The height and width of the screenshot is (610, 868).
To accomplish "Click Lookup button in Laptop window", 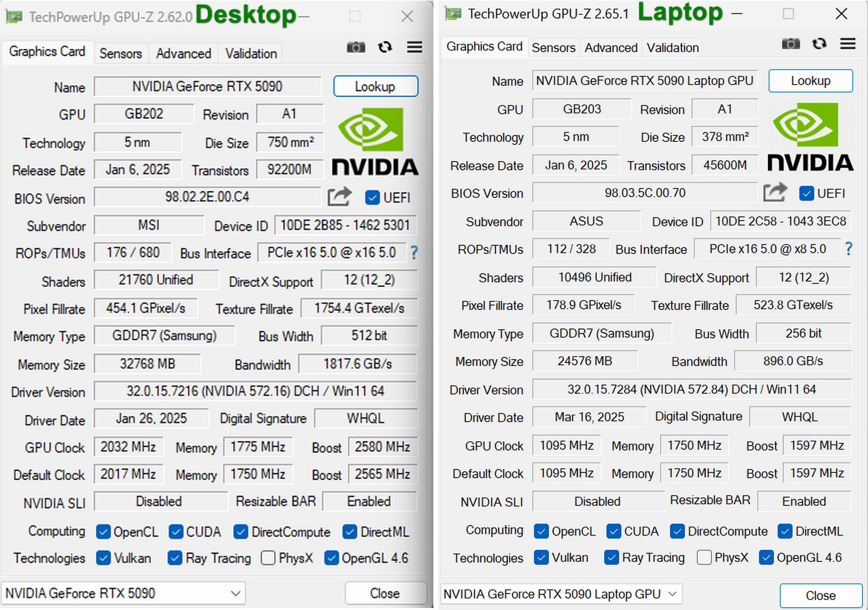I will click(811, 81).
